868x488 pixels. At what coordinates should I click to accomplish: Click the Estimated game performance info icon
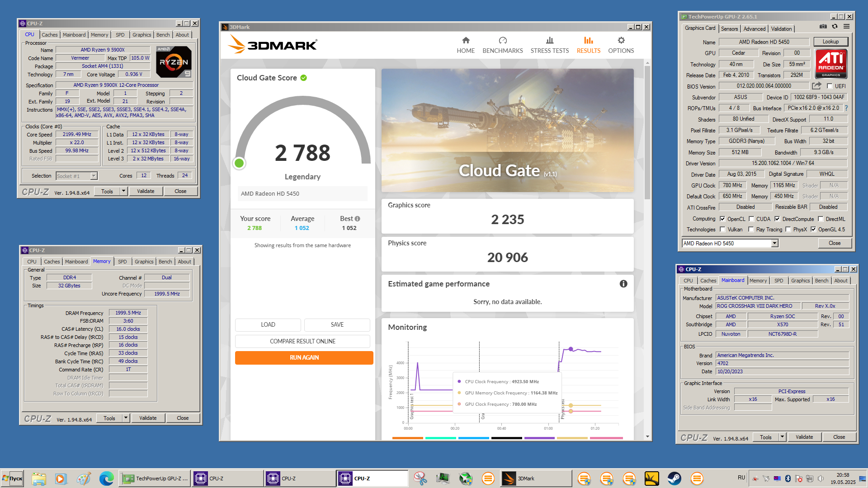pyautogui.click(x=623, y=284)
